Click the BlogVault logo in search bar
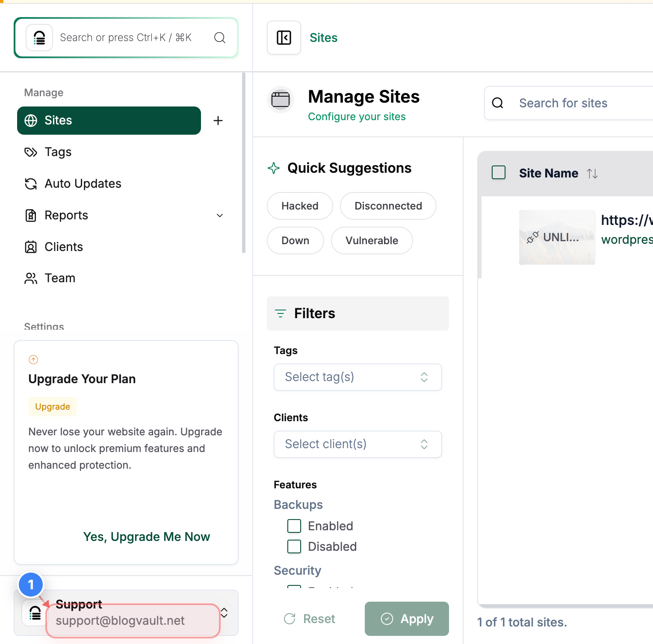 pyautogui.click(x=39, y=38)
